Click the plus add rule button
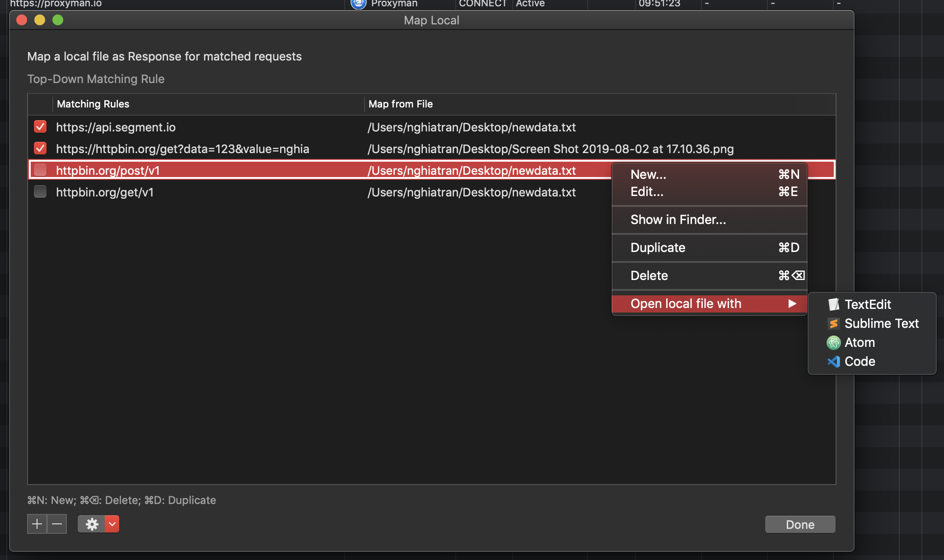 (x=37, y=524)
